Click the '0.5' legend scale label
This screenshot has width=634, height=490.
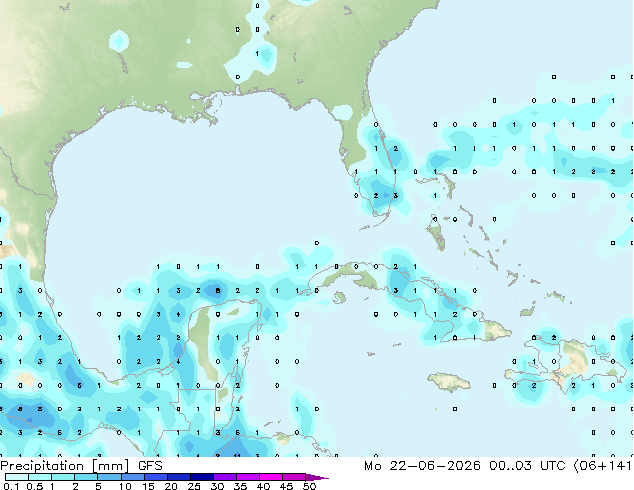[34, 486]
